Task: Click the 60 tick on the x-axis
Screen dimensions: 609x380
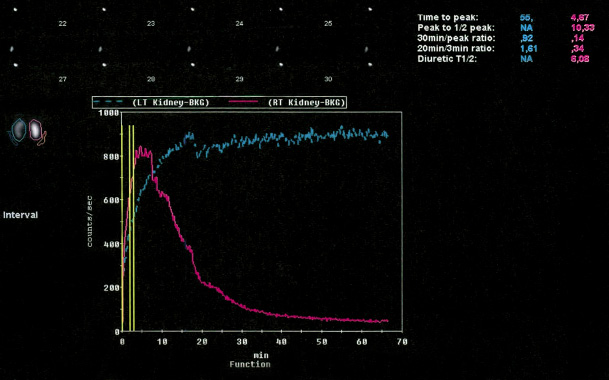Action: point(362,342)
